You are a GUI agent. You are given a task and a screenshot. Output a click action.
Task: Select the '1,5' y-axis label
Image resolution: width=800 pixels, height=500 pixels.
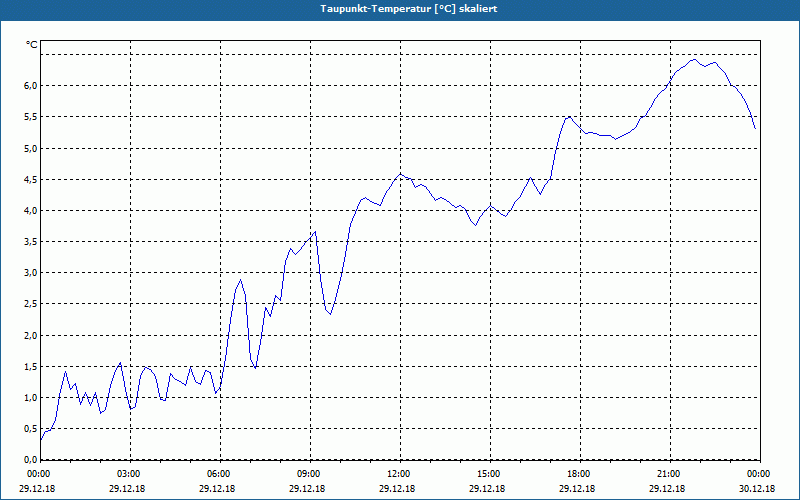point(31,367)
